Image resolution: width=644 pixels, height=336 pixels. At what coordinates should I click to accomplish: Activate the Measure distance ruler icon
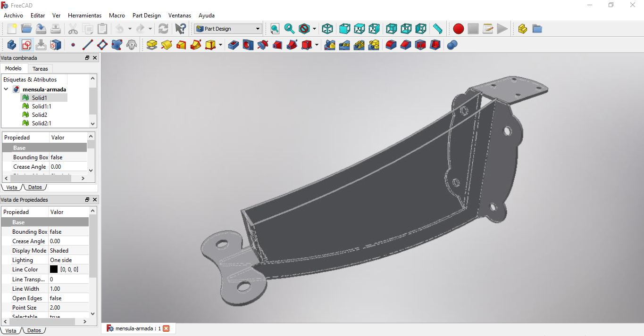click(438, 29)
